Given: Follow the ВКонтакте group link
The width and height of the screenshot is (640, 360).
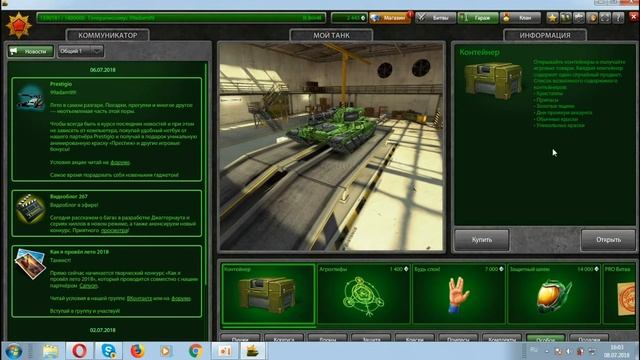Looking at the screenshot, I should tap(139, 298).
